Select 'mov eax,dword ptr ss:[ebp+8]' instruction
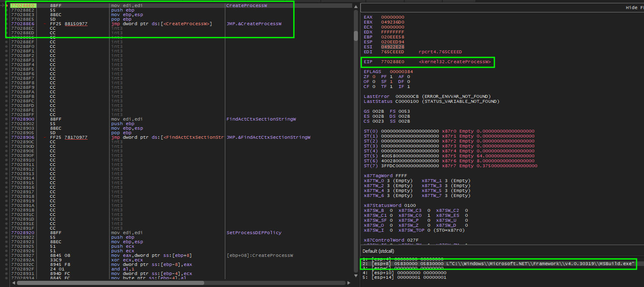This screenshot has height=287, width=644. [x=151, y=255]
